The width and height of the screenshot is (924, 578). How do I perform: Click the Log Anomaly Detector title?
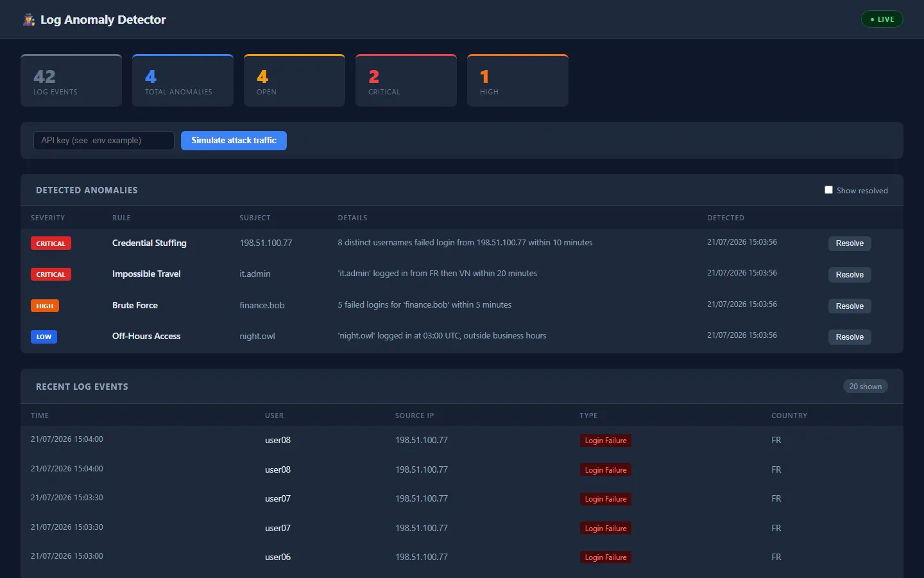tap(103, 20)
